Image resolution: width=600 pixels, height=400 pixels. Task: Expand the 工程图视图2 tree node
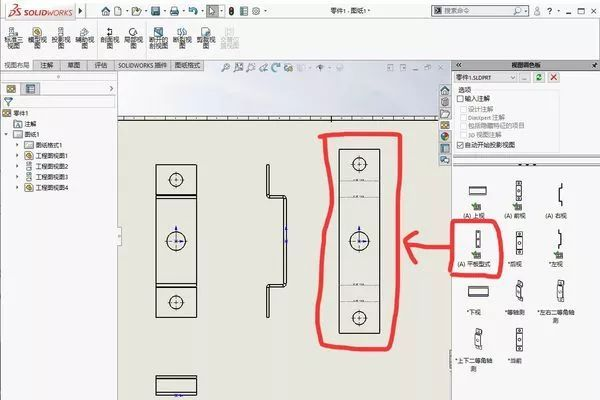tap(17, 166)
